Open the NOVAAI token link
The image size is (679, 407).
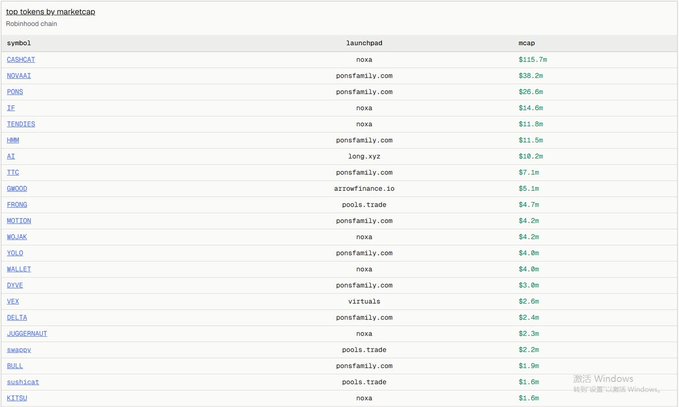pyautogui.click(x=19, y=76)
